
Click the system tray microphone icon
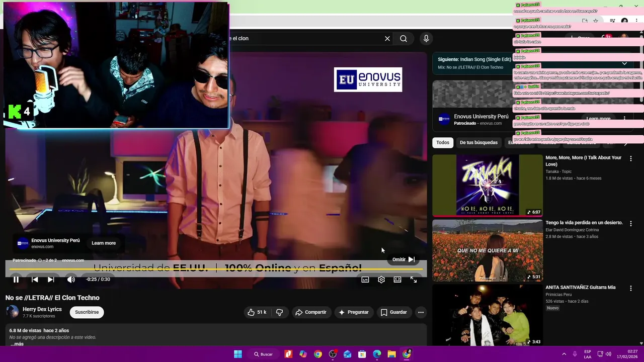tap(575, 354)
